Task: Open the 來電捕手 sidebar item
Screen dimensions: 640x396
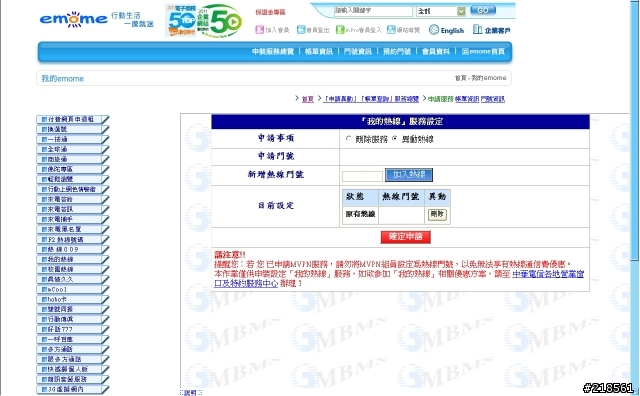Action: (73, 219)
